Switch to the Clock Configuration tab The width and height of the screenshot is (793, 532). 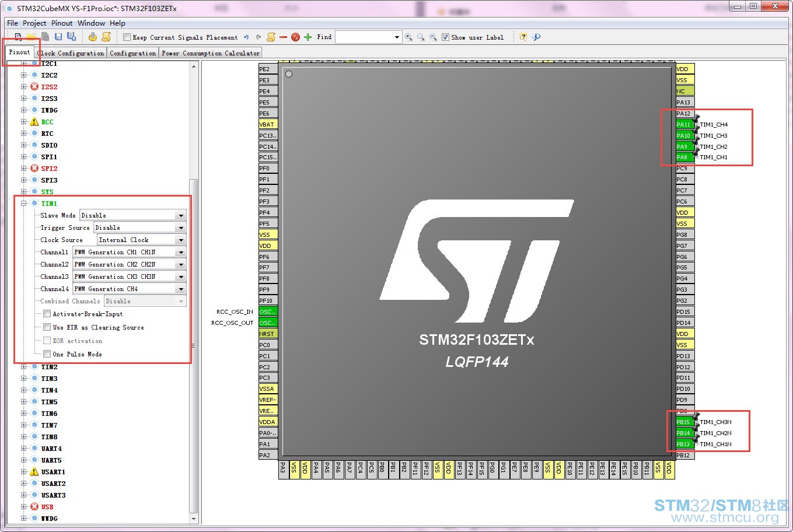(x=71, y=53)
